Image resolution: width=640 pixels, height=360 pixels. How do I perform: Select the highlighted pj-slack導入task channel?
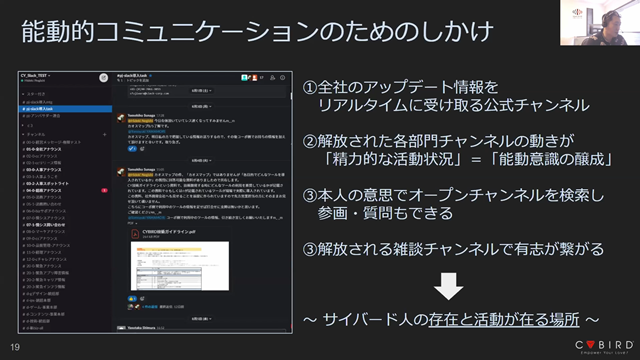coord(65,109)
